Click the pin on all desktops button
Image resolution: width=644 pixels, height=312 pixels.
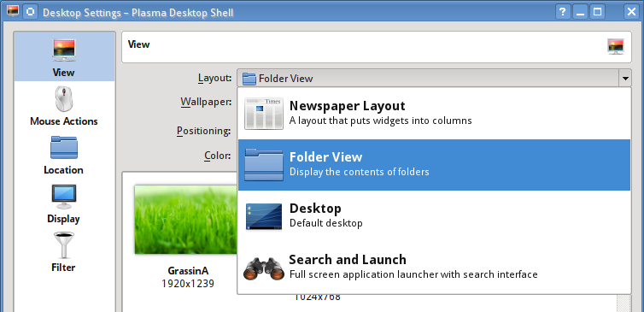[x=30, y=11]
